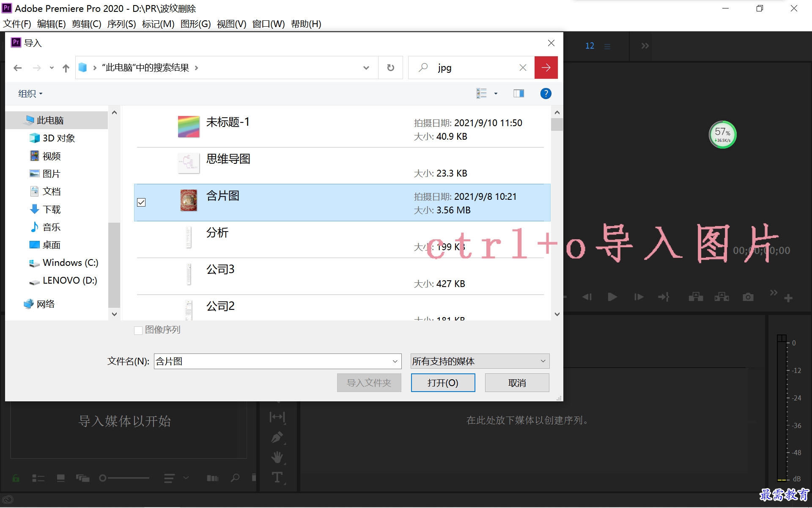Select 未标题-1 rainbow thumbnail file

click(340, 129)
